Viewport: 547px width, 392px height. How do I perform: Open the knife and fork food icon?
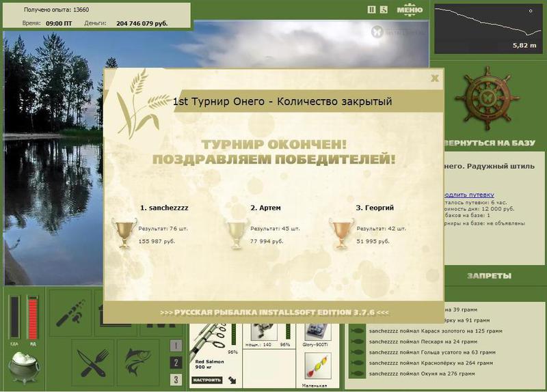click(93, 363)
